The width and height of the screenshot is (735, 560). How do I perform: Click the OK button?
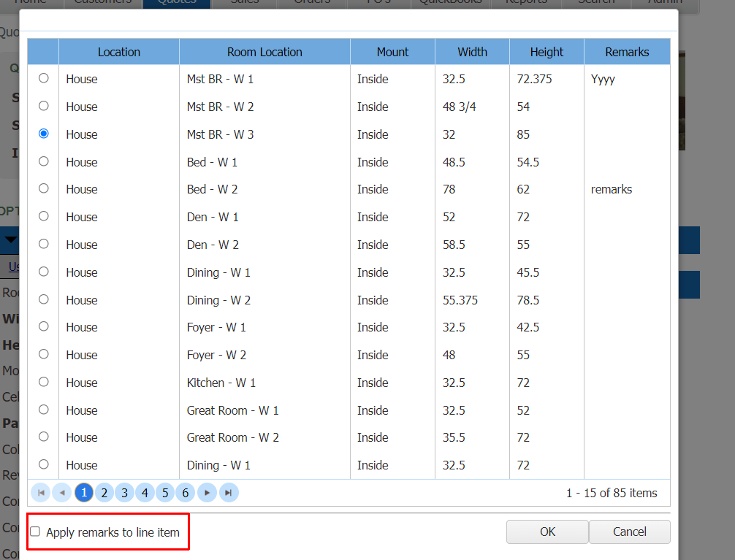547,532
